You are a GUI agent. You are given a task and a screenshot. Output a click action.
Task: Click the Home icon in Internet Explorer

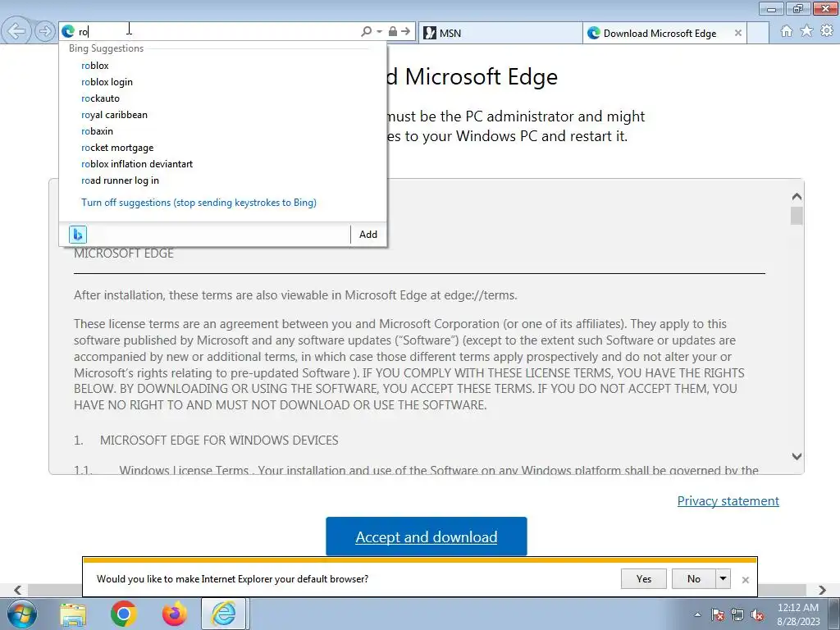pyautogui.click(x=787, y=31)
